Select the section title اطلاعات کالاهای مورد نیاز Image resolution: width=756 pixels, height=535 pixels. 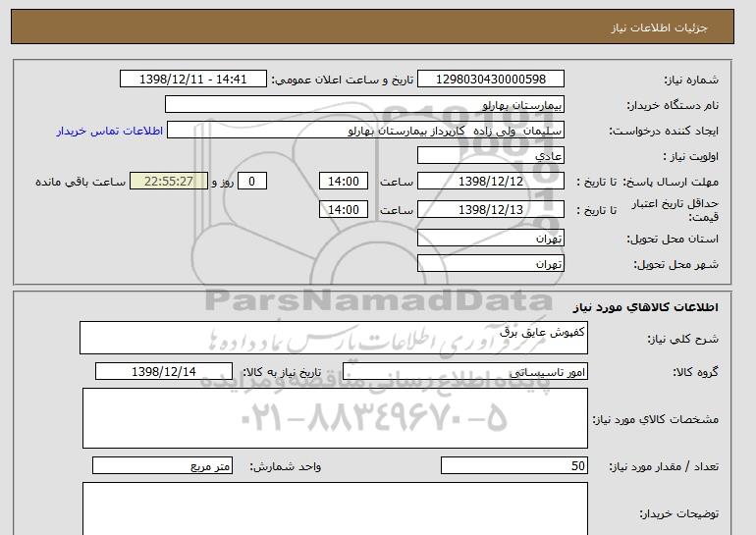645,307
